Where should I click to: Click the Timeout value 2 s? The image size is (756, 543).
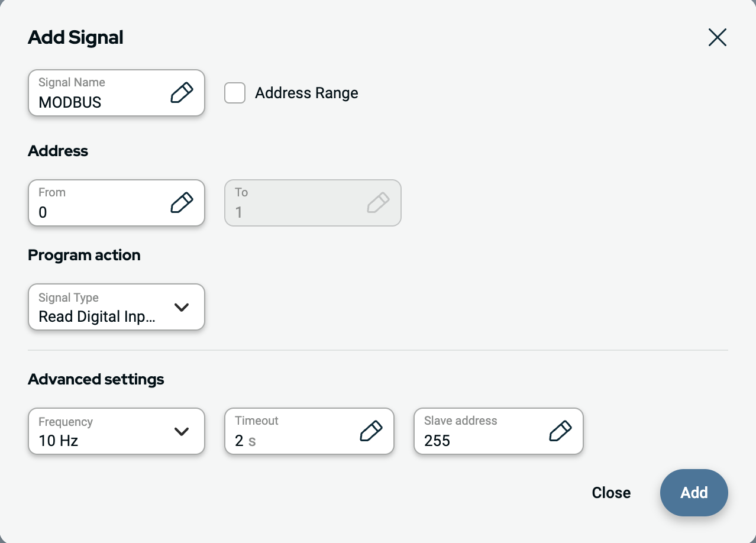tap(245, 441)
